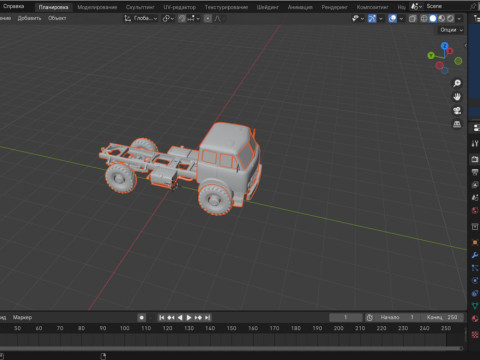Open the Physics properties tab
Screen dimensions: 480x360
click(x=475, y=280)
